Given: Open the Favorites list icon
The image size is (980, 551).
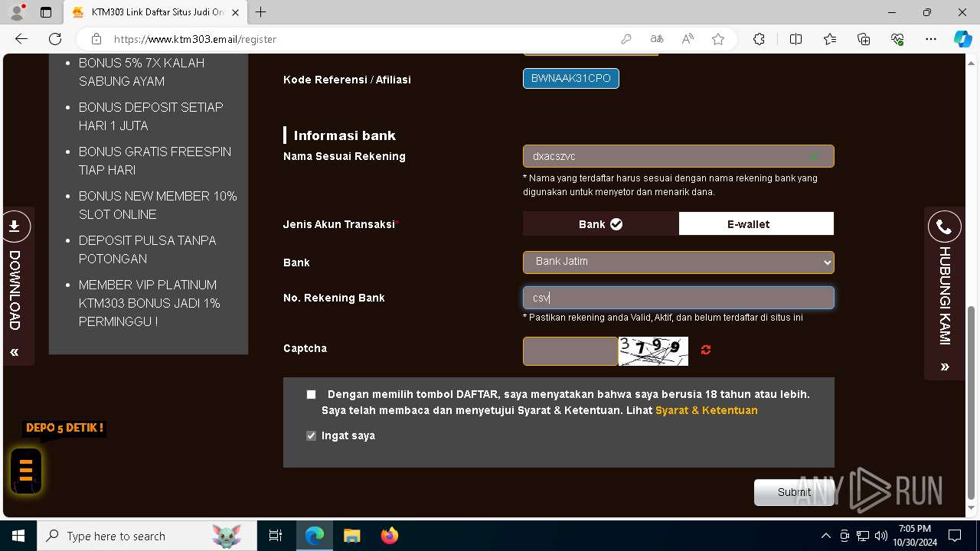Looking at the screenshot, I should pyautogui.click(x=830, y=39).
